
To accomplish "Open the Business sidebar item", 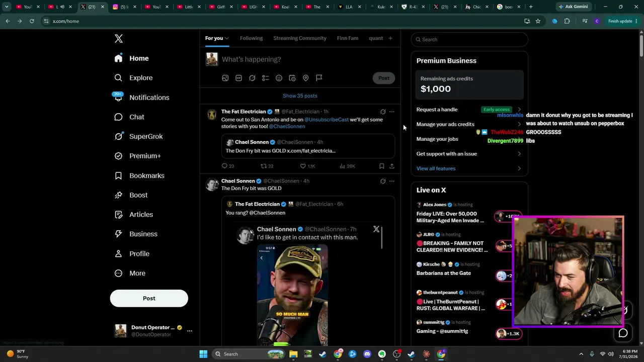I will [136, 234].
